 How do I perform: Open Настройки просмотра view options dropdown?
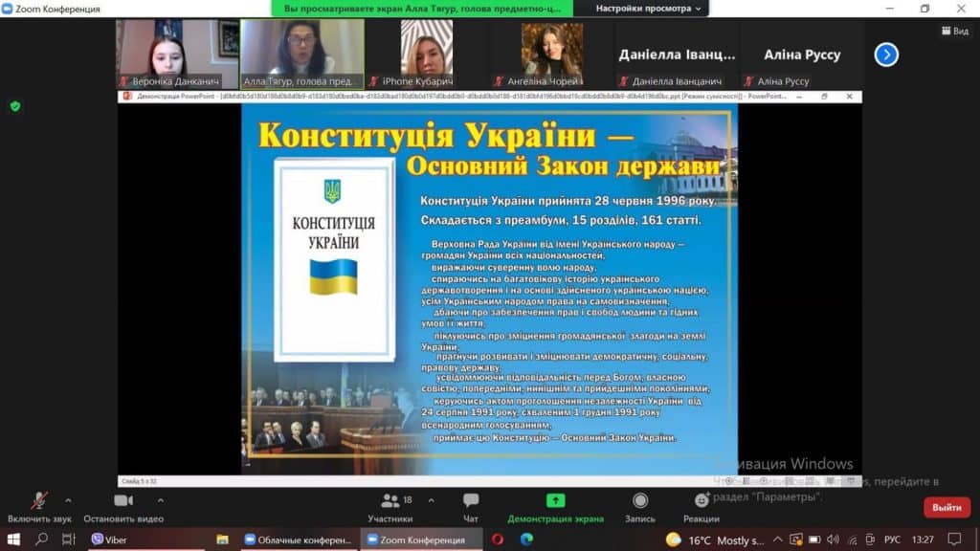(649, 9)
